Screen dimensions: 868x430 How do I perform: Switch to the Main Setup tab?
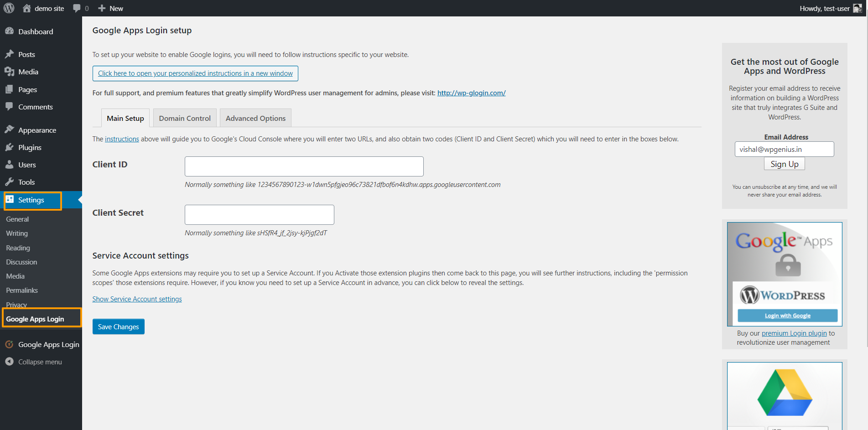pyautogui.click(x=125, y=118)
